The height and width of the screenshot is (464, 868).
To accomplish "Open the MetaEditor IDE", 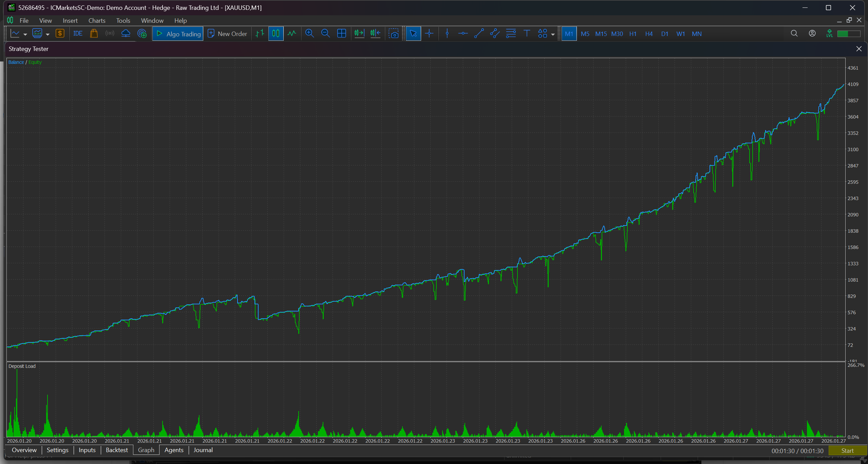I will 78,34.
